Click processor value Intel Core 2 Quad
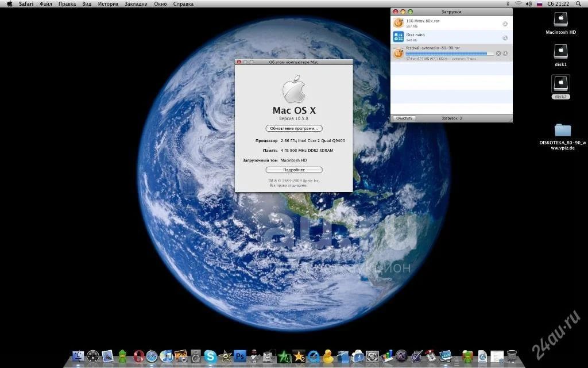This screenshot has width=588, height=368. coord(313,140)
